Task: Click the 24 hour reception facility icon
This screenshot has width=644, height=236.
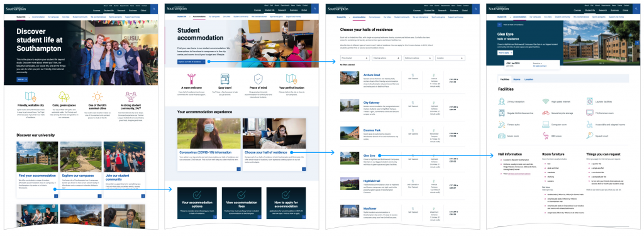Action: [501, 101]
